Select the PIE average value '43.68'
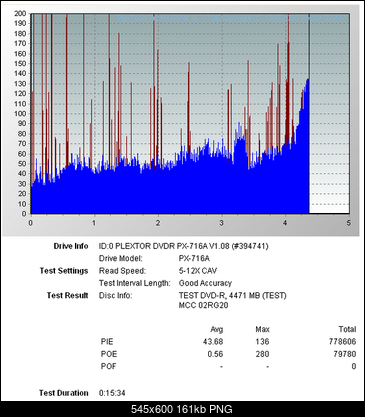This screenshot has width=365, height=417. [x=213, y=342]
